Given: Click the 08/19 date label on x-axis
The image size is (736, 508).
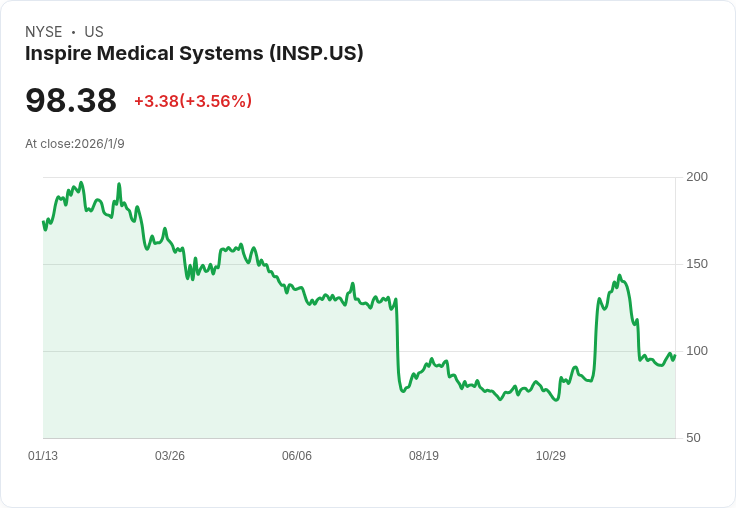Looking at the screenshot, I should 424,455.
